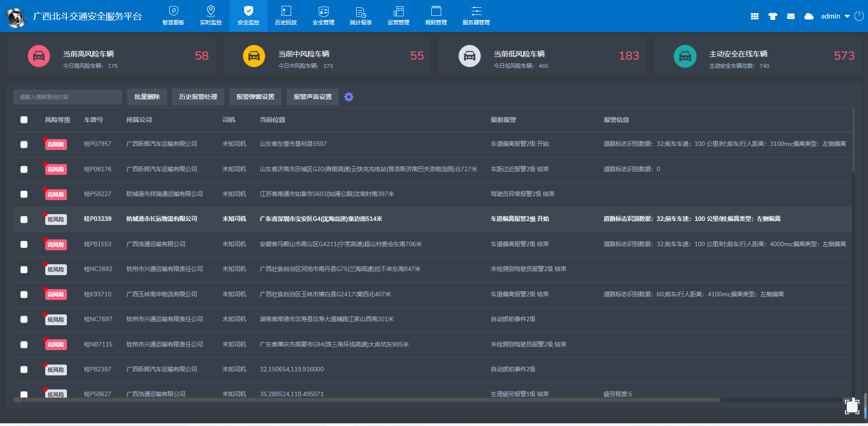
Task: Click 高风险 badge for 桂NB7115
Action: point(56,345)
